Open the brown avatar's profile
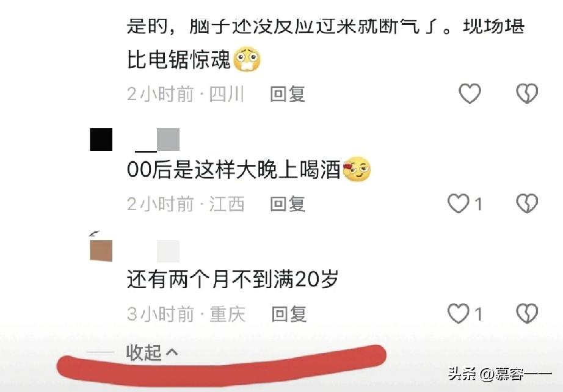The image size is (563, 392). 101,250
